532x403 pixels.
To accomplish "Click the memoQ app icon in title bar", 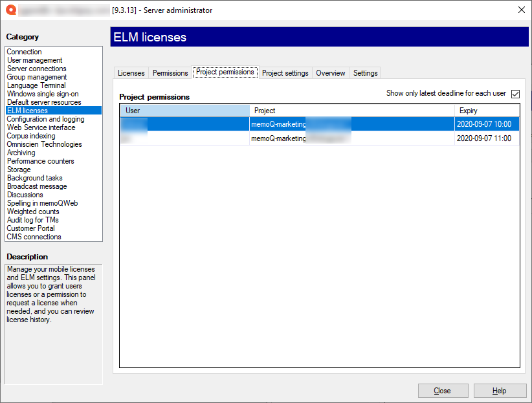I will 10,10.
